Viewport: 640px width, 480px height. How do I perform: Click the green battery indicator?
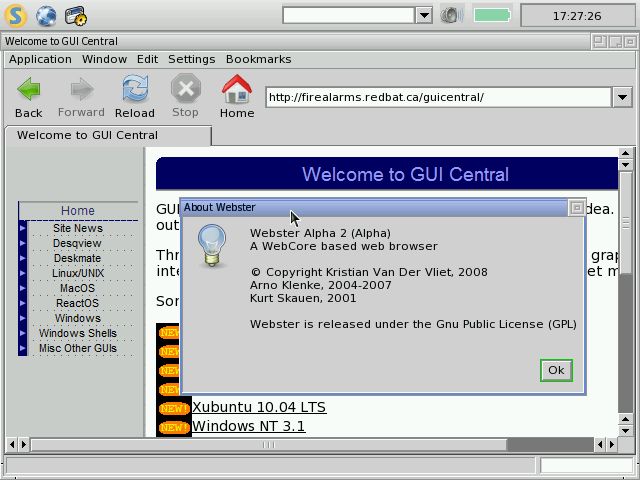point(492,16)
